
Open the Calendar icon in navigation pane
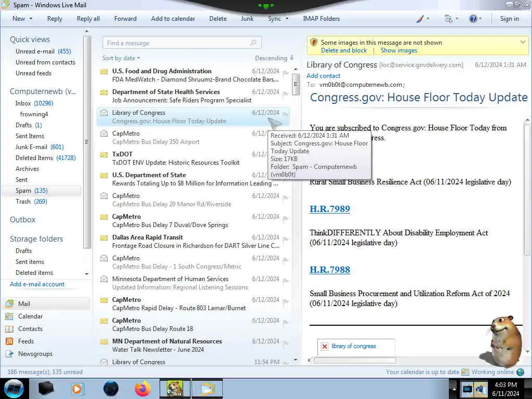[x=9, y=316]
